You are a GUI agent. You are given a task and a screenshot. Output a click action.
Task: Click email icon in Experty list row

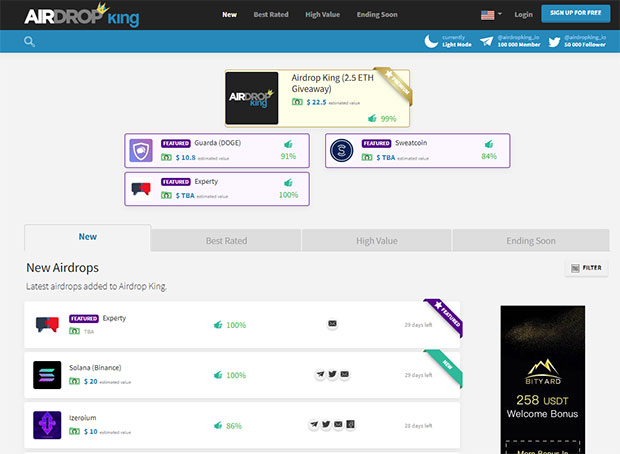[332, 324]
